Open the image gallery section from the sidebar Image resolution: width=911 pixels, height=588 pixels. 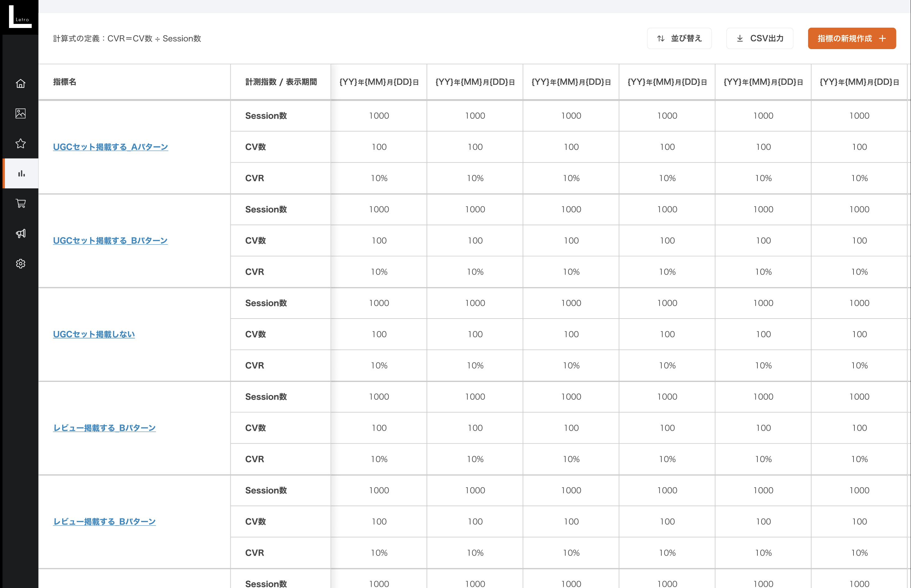[20, 113]
